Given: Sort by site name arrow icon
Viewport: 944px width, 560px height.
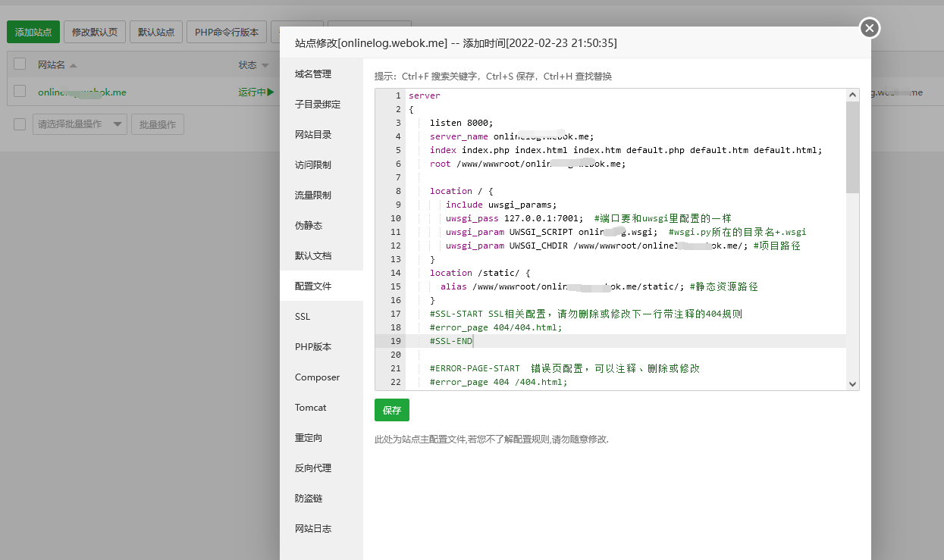Looking at the screenshot, I should click(74, 66).
